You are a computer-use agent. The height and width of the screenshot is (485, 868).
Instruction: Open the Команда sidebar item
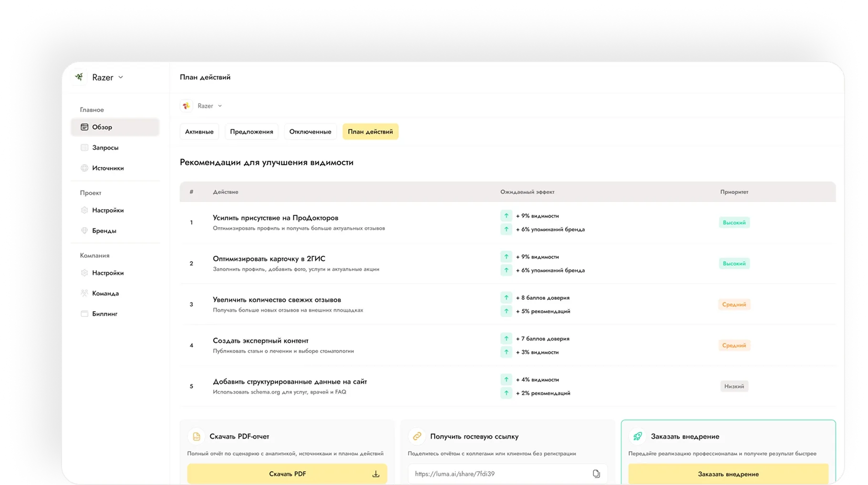pyautogui.click(x=115, y=293)
